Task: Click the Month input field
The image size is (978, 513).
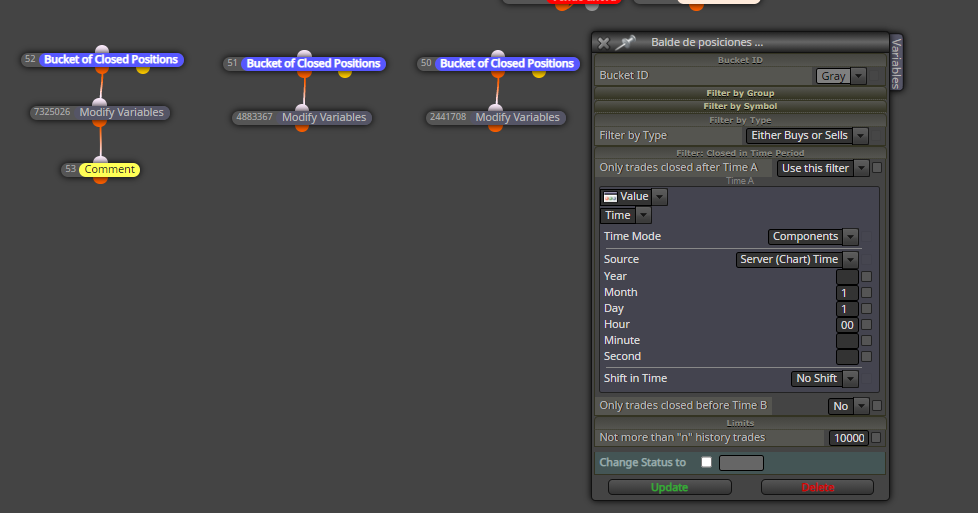Action: pyautogui.click(x=847, y=293)
